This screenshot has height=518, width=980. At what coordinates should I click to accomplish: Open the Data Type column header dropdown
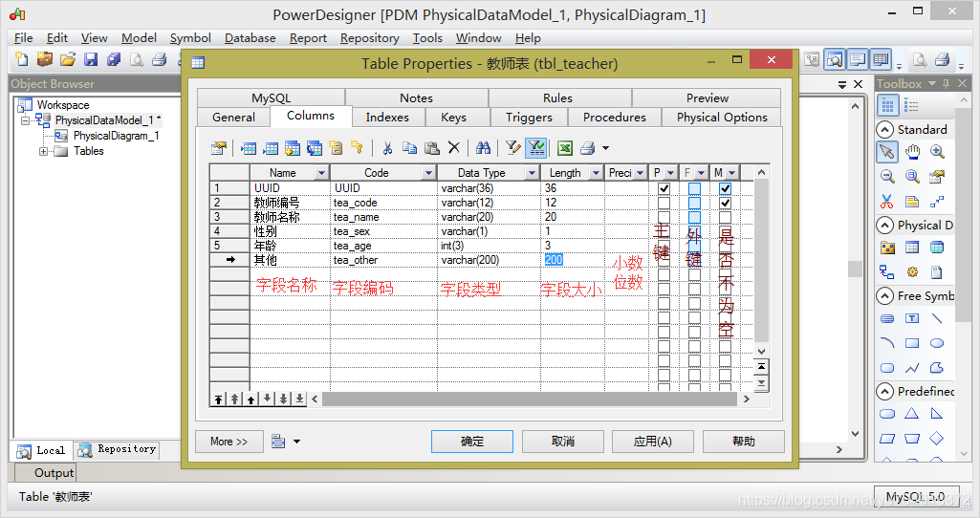tap(533, 172)
